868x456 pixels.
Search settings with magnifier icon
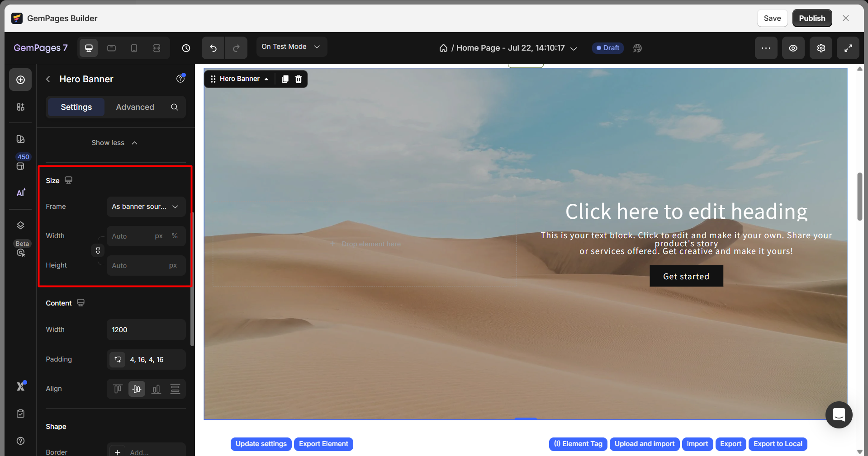point(175,107)
